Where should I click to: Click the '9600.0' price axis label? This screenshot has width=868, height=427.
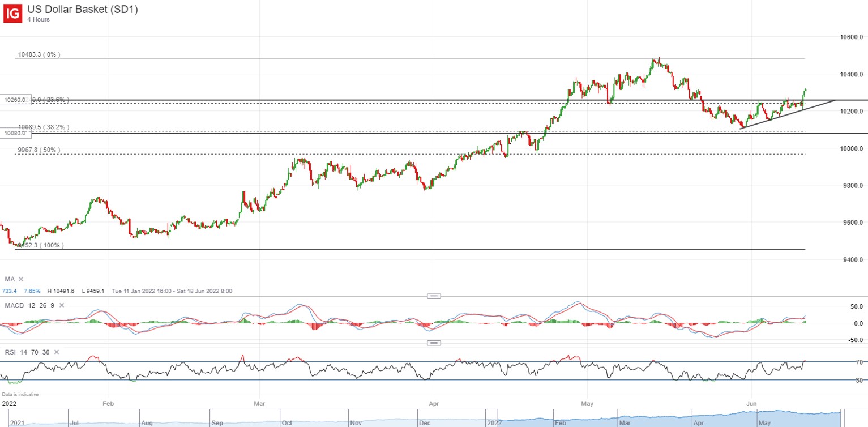[x=853, y=222]
